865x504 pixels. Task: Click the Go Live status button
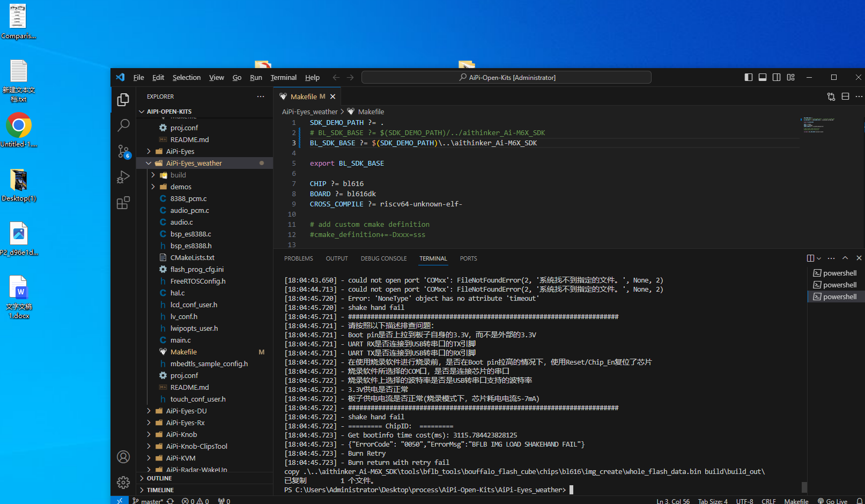click(x=832, y=501)
